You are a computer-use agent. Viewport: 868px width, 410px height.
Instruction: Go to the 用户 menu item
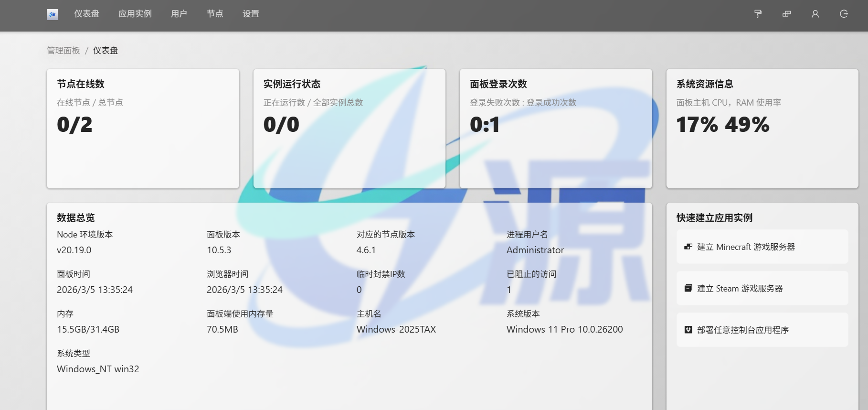pos(179,14)
